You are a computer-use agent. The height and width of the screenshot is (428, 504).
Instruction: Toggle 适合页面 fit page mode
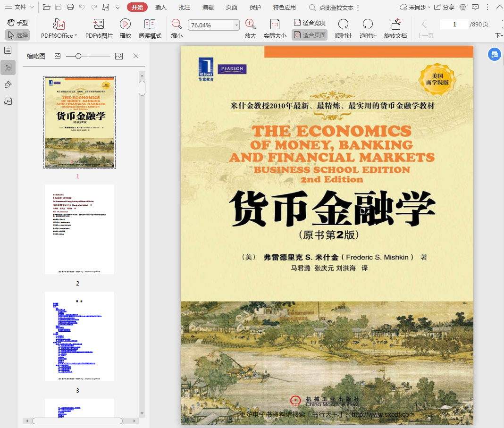(310, 35)
